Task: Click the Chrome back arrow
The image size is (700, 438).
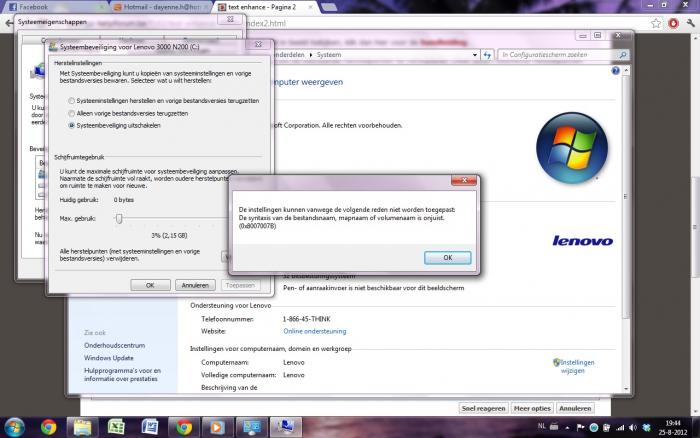Action: click(x=9, y=23)
